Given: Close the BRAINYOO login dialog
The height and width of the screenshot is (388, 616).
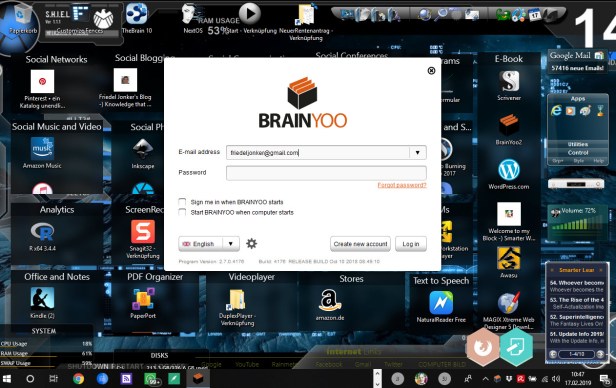Looking at the screenshot, I should click(431, 70).
